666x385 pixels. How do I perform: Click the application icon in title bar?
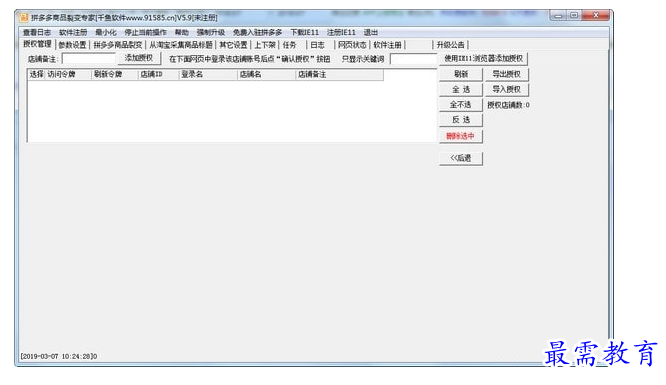(x=23, y=17)
